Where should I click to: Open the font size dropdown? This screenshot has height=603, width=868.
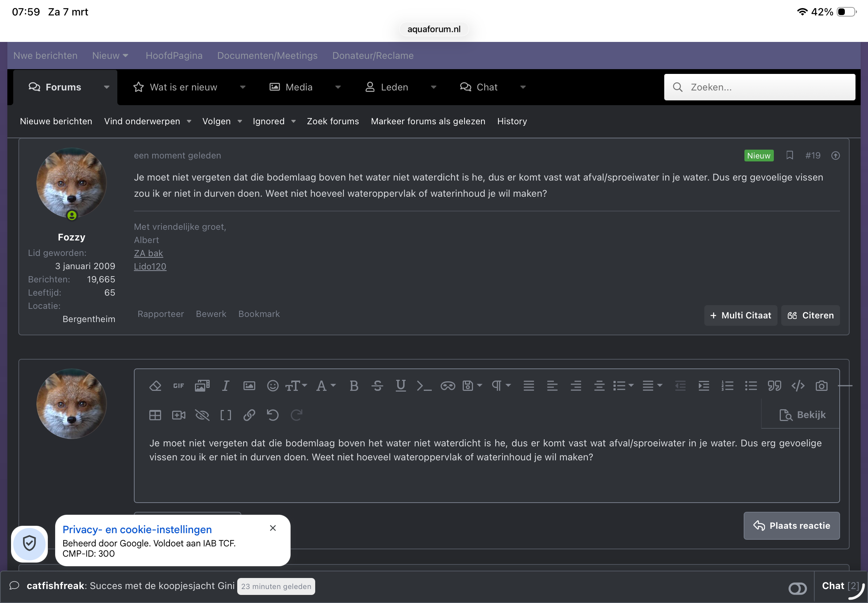pos(296,386)
